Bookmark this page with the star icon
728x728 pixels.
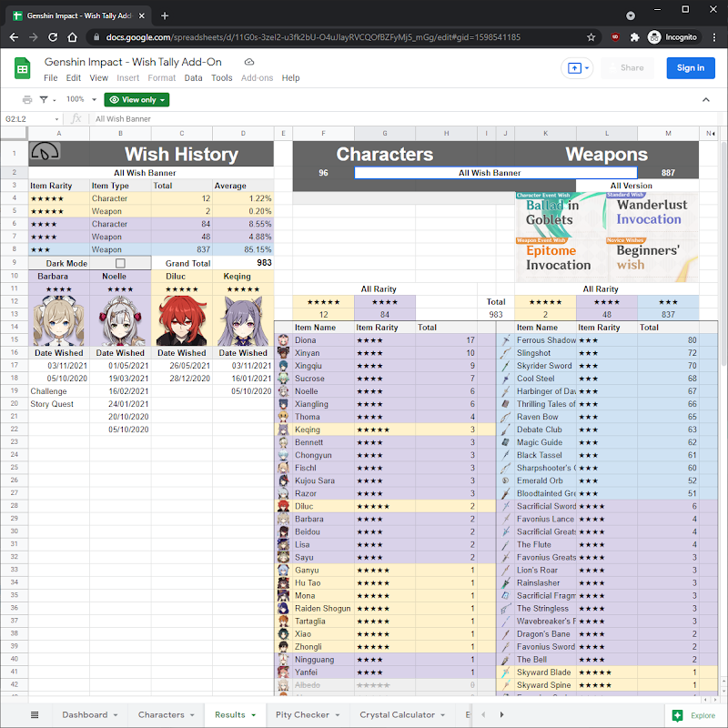pos(591,37)
